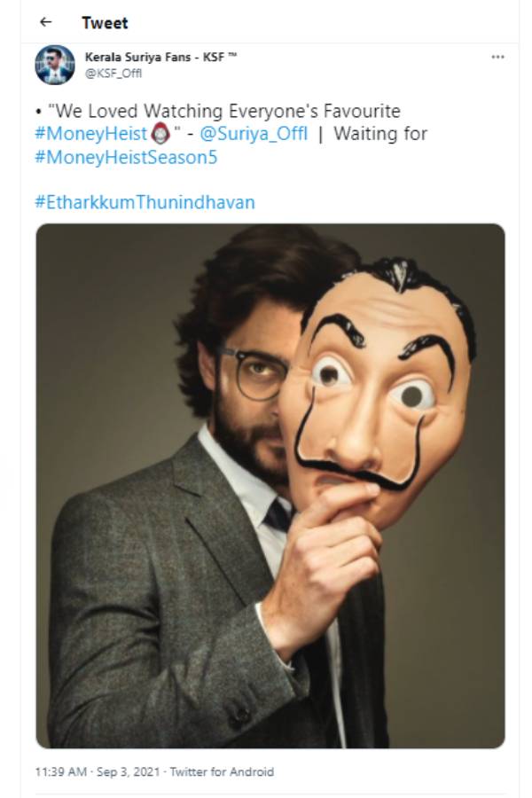532x798 pixels.
Task: Open the #MoneyHeistSeason5 hashtag
Action: click(x=126, y=157)
